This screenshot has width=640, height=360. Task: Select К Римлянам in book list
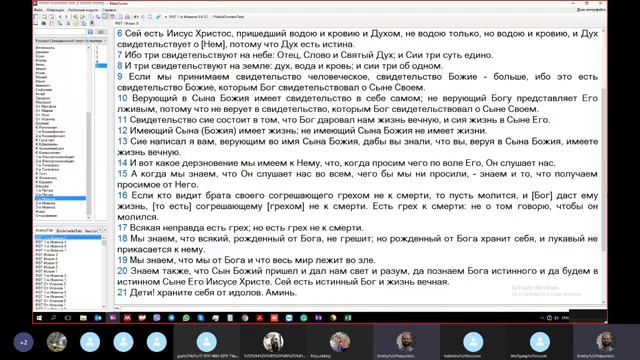point(46,127)
